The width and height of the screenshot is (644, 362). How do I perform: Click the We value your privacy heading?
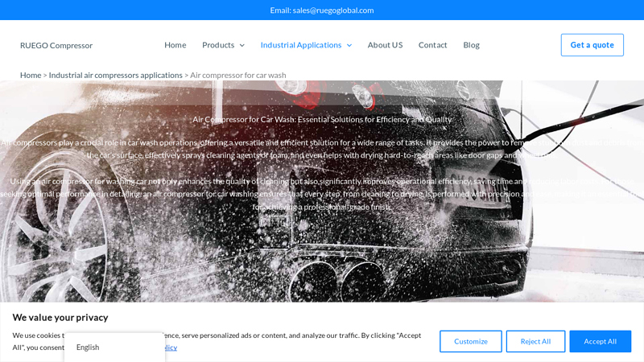click(x=60, y=317)
